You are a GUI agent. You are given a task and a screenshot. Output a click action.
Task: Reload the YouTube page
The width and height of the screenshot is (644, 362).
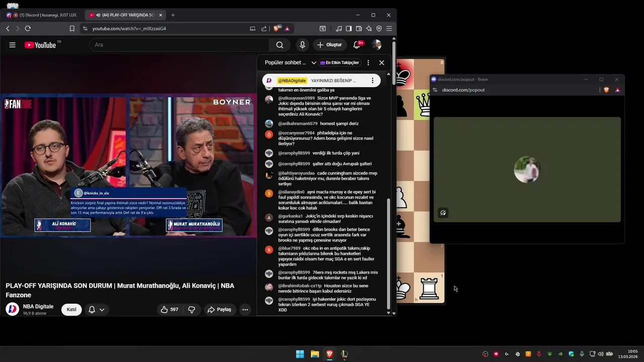pos(28,29)
